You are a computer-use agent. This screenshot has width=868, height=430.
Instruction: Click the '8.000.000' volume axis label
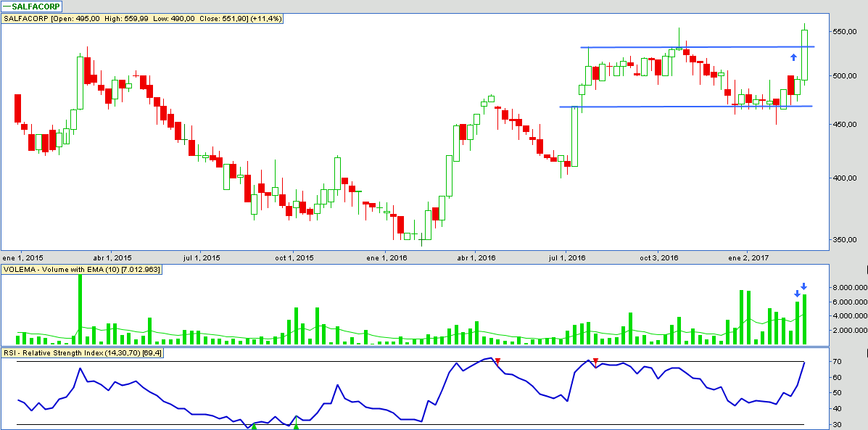[x=848, y=288]
